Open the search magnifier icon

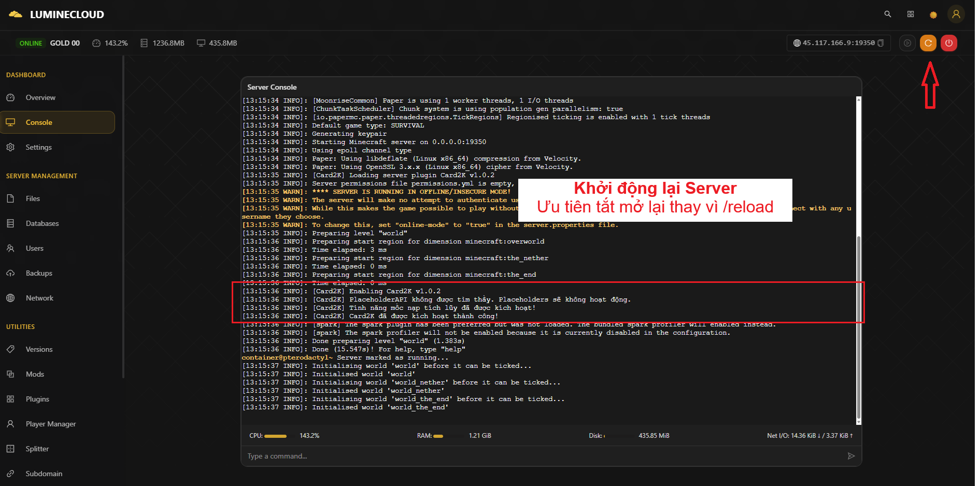tap(887, 15)
